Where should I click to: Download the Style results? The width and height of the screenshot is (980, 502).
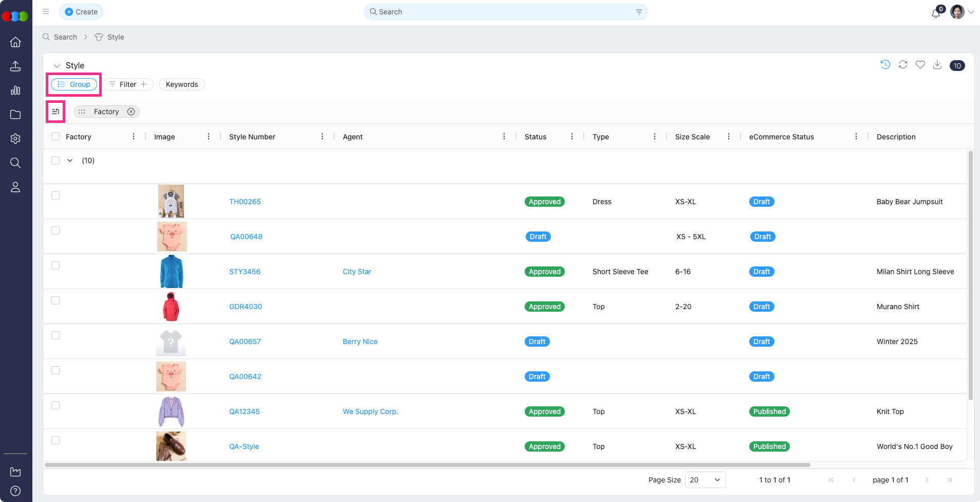[x=937, y=65]
